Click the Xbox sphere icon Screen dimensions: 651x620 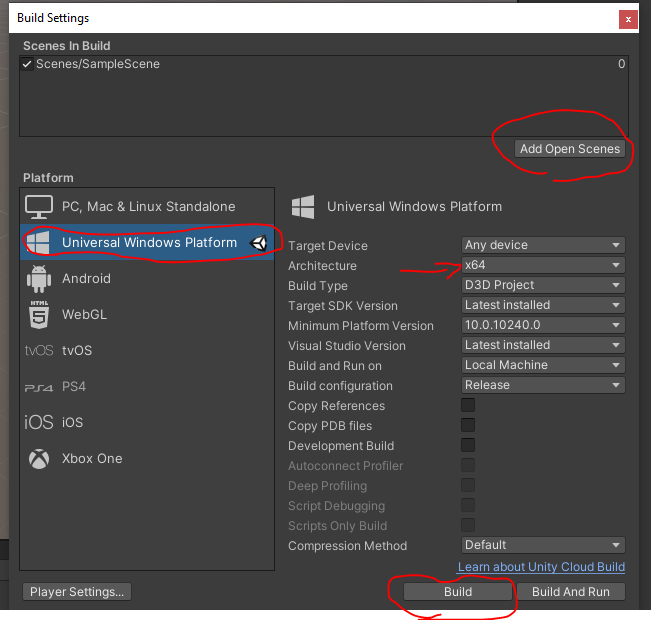[x=39, y=458]
